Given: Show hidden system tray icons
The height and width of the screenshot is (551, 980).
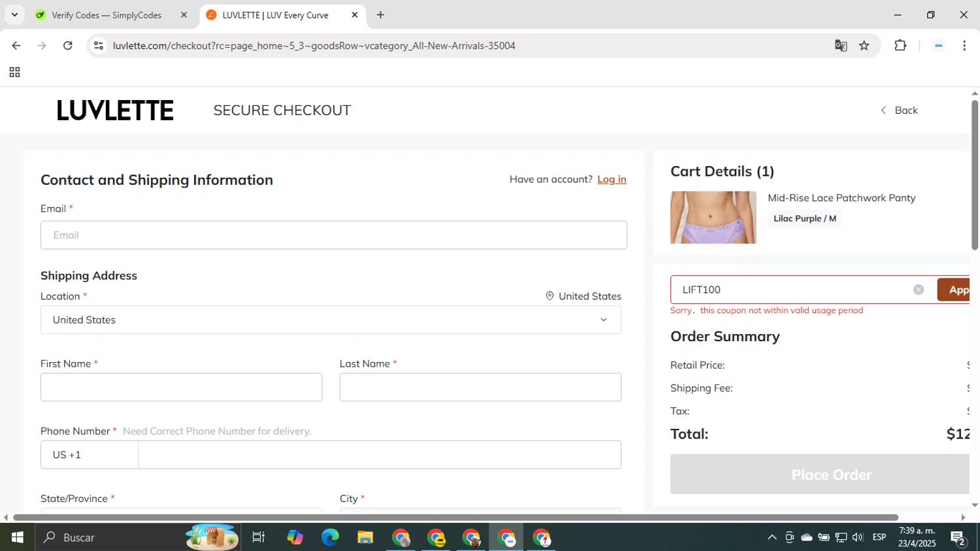Looking at the screenshot, I should coord(772,537).
